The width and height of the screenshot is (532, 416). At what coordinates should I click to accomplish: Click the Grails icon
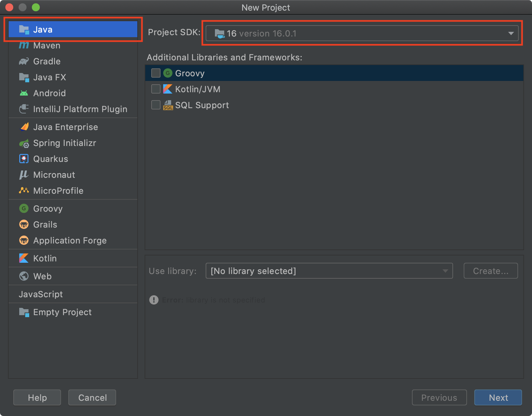[x=24, y=225]
